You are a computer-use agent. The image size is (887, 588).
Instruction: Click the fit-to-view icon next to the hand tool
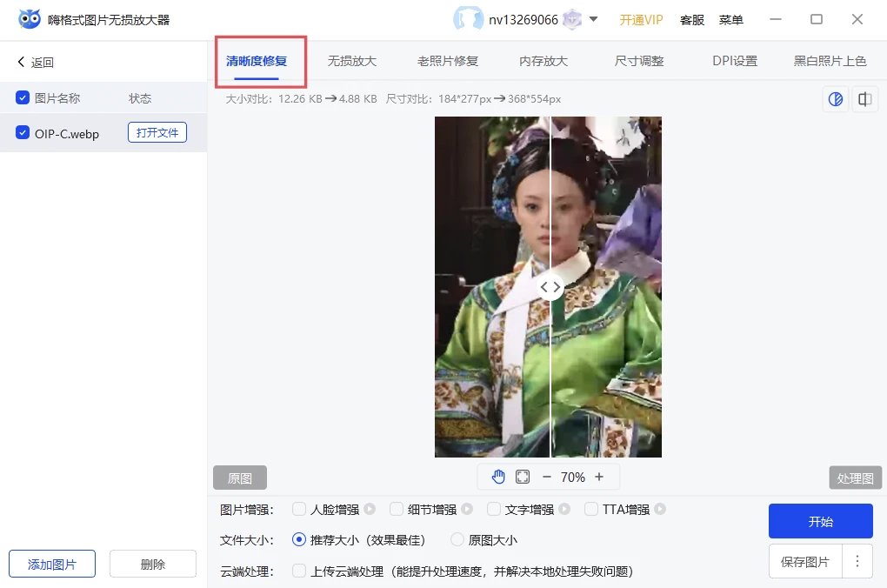click(523, 477)
